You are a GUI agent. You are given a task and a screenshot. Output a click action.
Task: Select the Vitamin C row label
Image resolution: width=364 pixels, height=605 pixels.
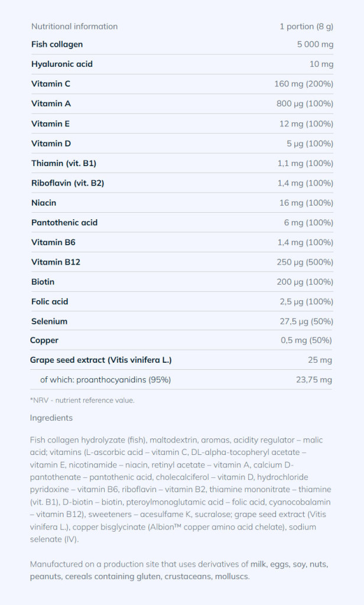coord(51,84)
